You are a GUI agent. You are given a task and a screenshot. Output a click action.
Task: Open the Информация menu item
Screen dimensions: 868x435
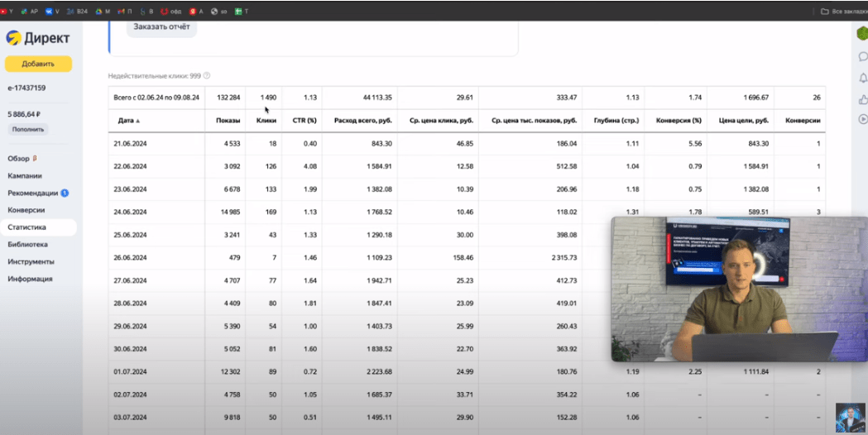click(30, 279)
